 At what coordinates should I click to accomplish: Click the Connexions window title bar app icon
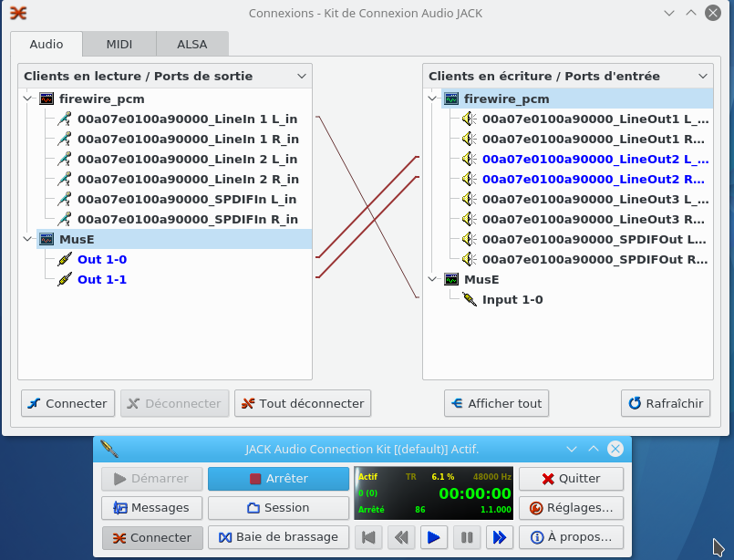tap(18, 13)
